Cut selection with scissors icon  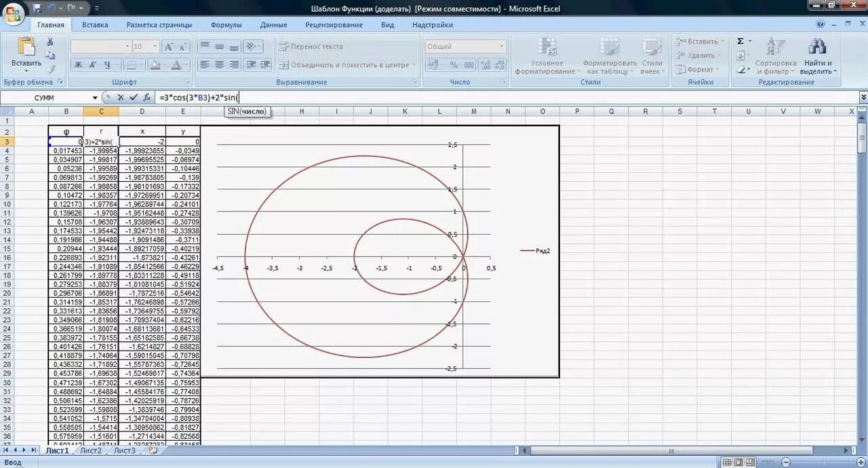tap(50, 42)
